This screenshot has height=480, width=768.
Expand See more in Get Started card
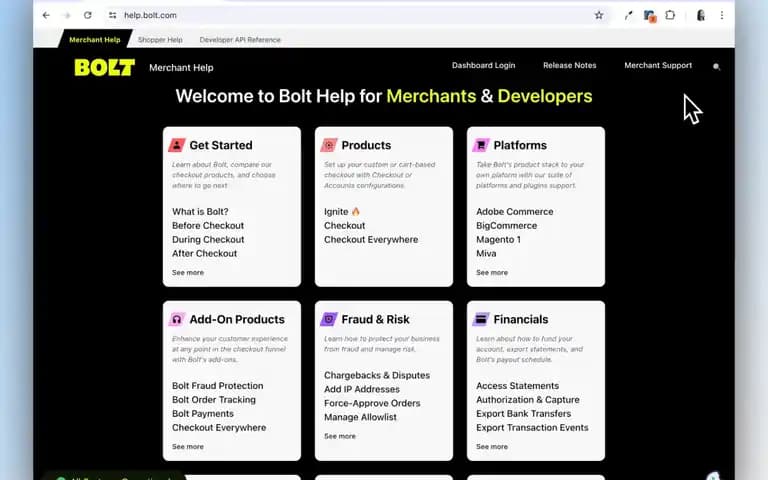pos(188,272)
